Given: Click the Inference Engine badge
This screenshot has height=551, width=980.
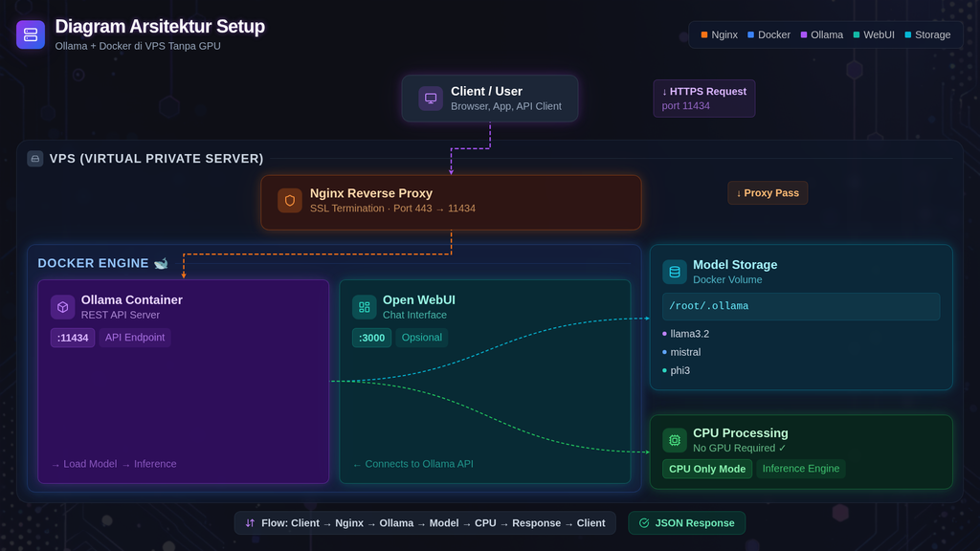Looking at the screenshot, I should pos(801,469).
